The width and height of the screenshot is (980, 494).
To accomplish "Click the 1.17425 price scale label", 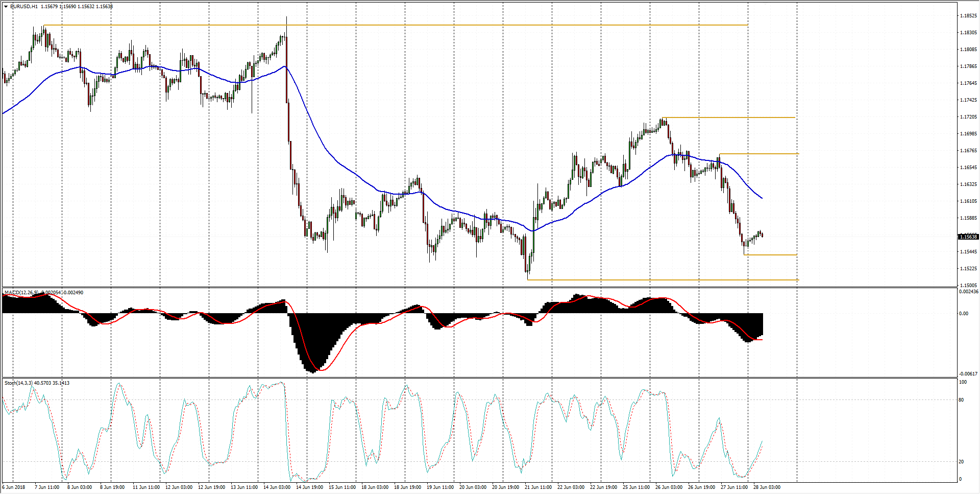I will pos(968,100).
